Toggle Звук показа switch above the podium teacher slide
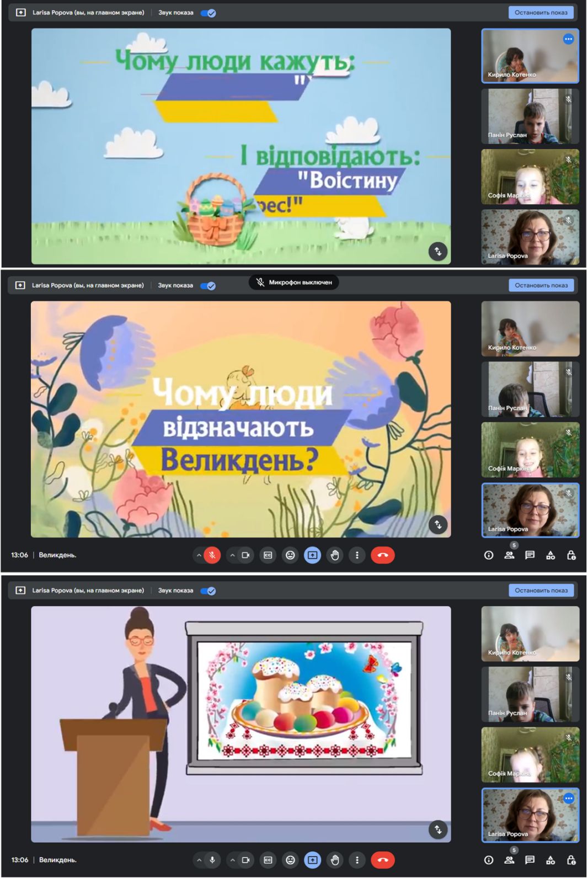 (x=208, y=591)
